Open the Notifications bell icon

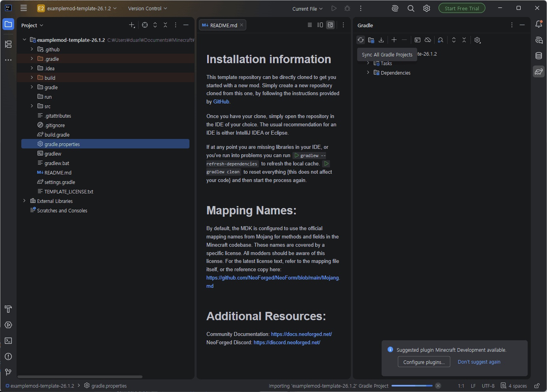[539, 24]
